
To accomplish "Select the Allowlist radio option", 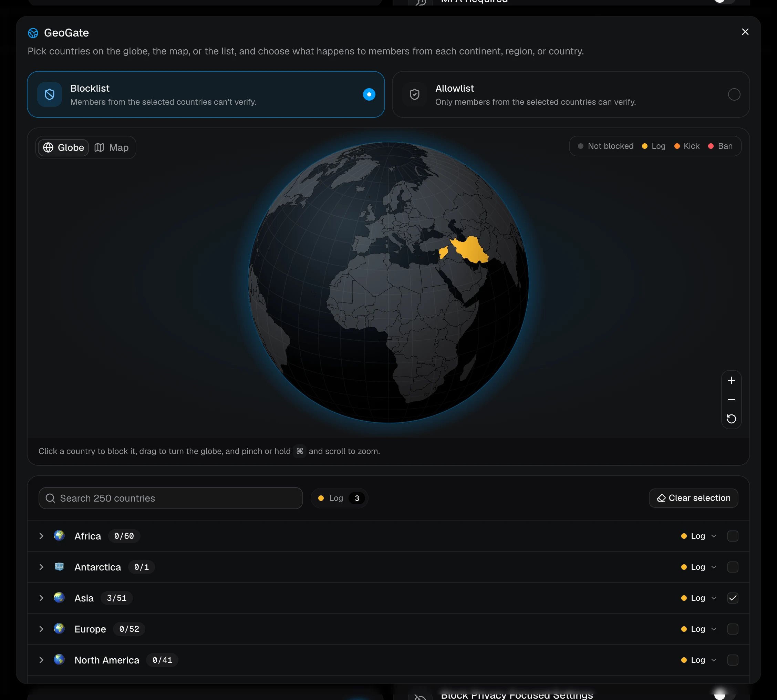I will coord(734,94).
